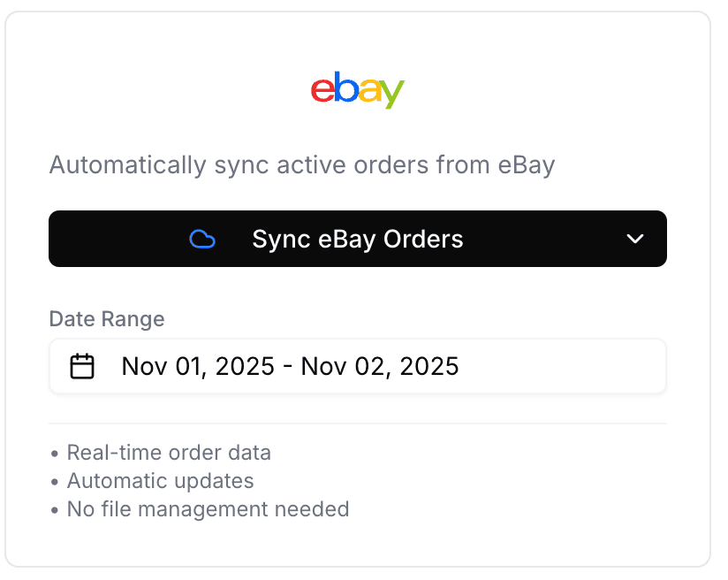Open the date range picker
This screenshot has height=580, width=728.
(x=357, y=366)
